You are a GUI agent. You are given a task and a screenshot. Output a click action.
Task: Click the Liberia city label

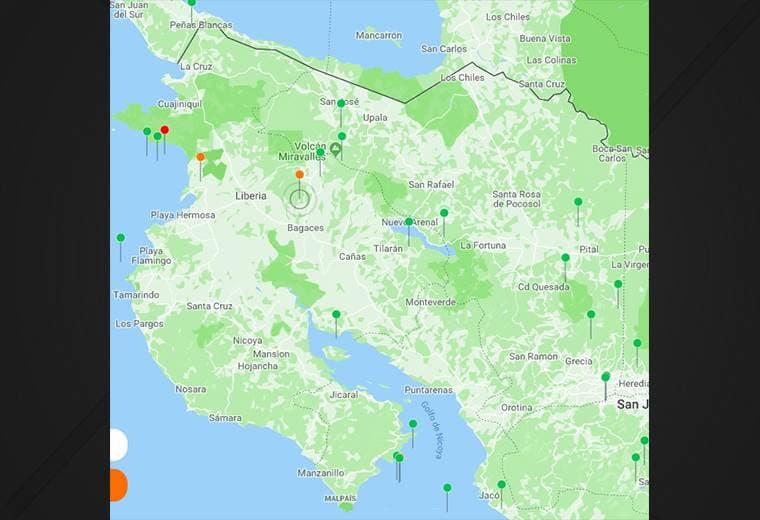coord(251,196)
